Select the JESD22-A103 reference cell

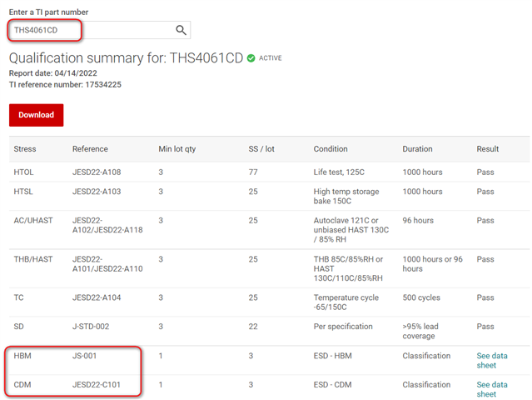pos(97,192)
